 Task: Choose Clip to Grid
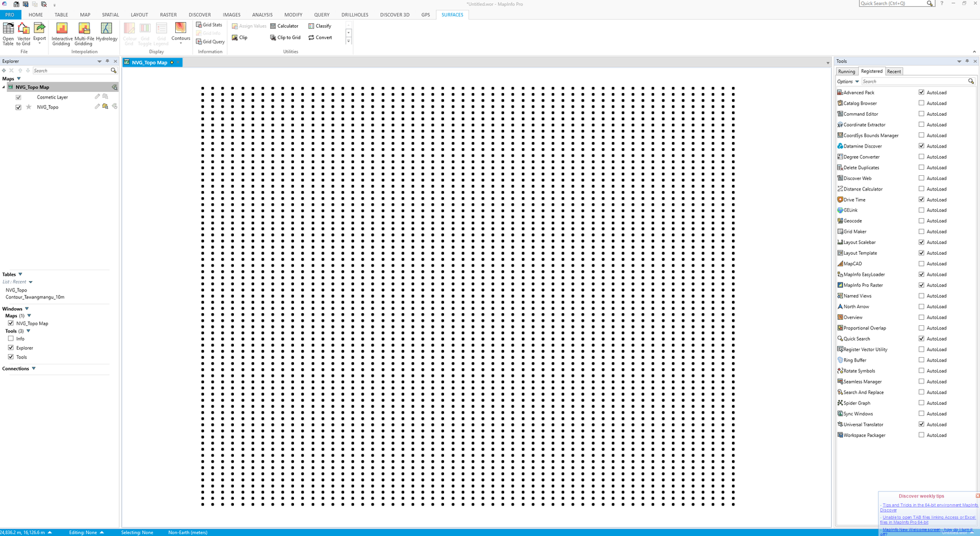click(x=285, y=37)
